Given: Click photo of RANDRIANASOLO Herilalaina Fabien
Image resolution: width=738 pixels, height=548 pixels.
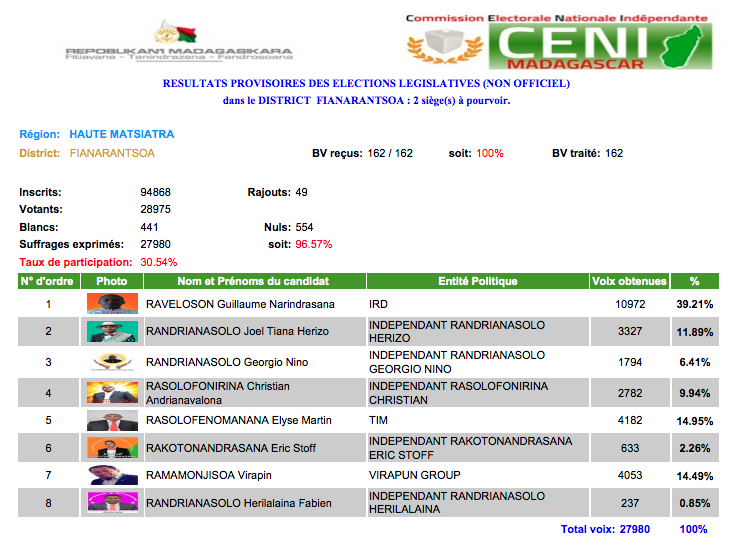Looking at the screenshot, I should tap(112, 502).
